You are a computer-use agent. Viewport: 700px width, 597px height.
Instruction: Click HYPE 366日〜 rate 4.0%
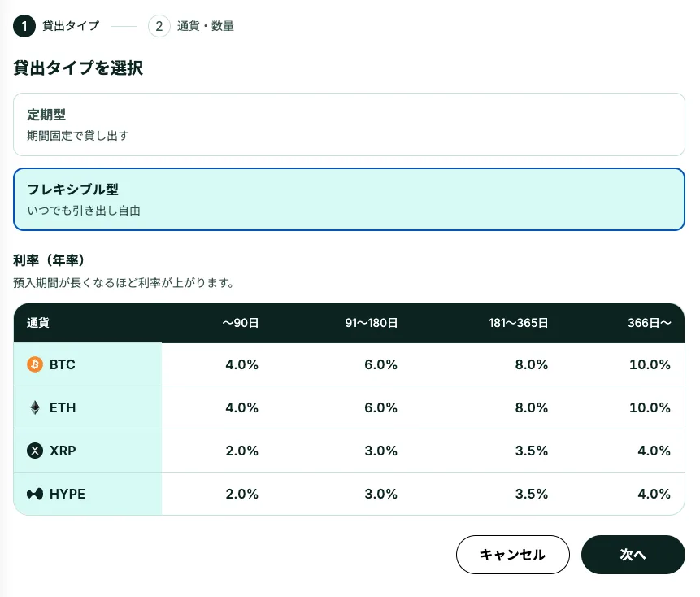tap(654, 494)
